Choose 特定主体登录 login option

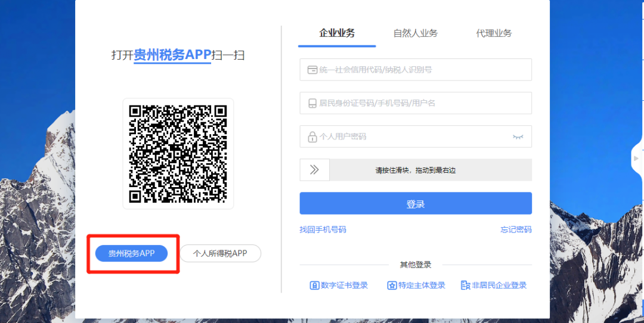416,285
